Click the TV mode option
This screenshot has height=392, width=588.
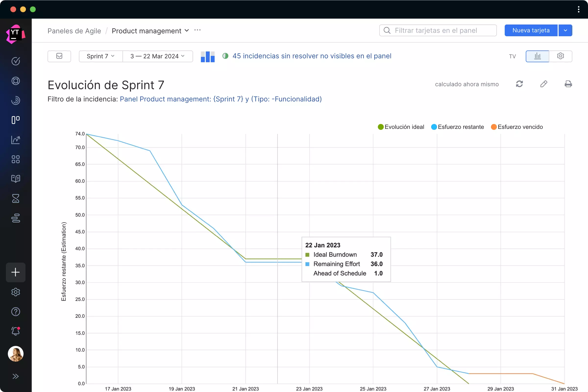pos(512,57)
